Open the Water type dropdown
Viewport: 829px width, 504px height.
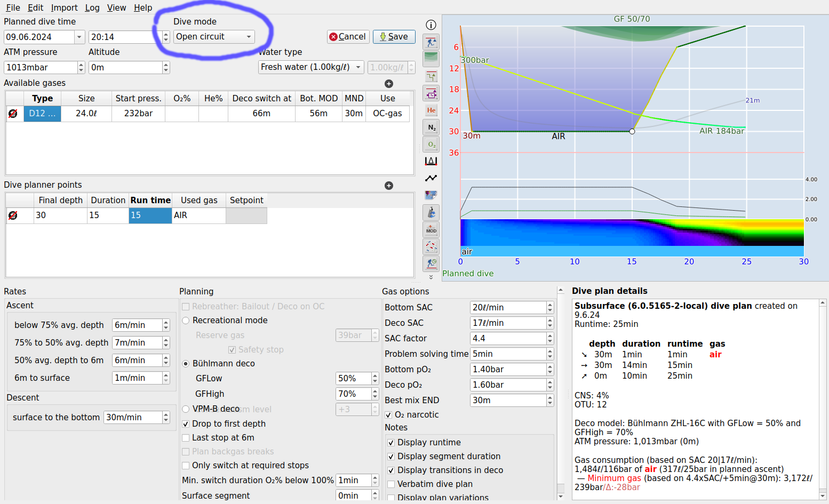[x=311, y=67]
